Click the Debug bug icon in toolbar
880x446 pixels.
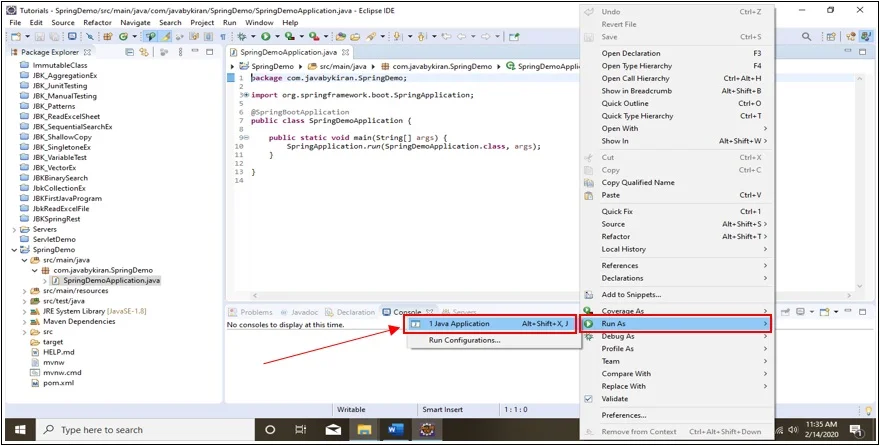tap(242, 36)
